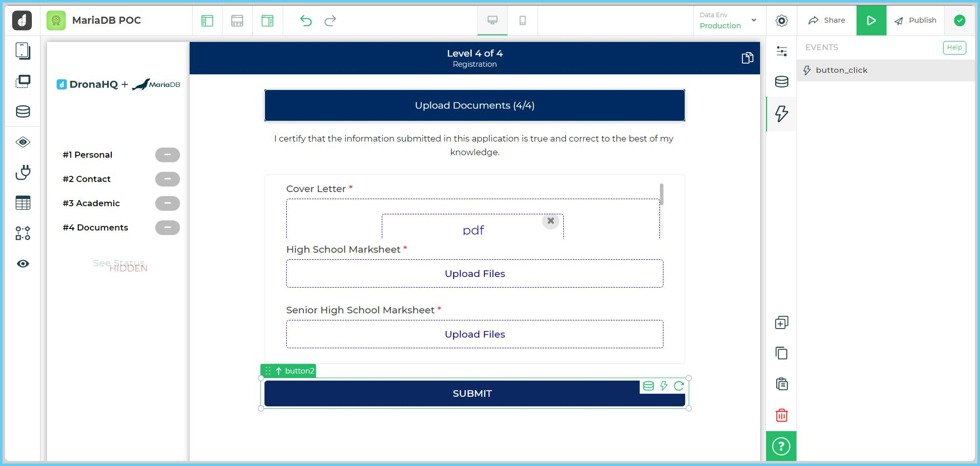Click the red trash delete icon
This screenshot has height=466, width=980.
(781, 415)
